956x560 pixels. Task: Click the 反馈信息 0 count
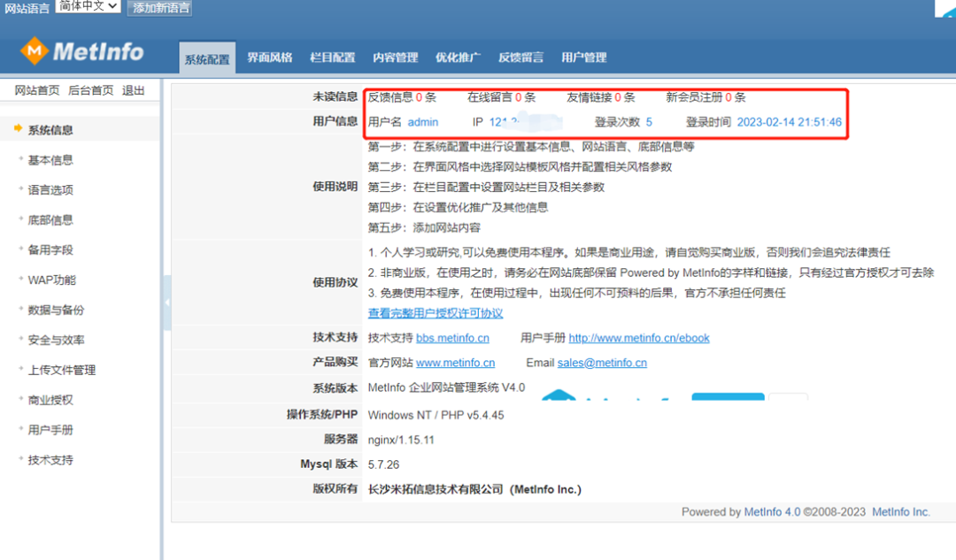click(x=419, y=97)
